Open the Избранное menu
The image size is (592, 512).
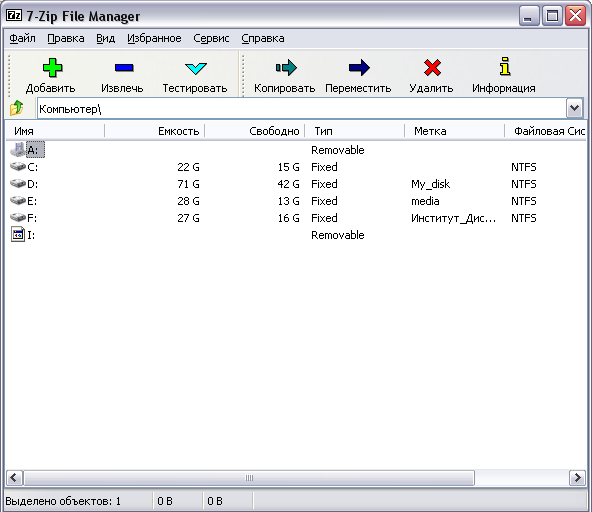point(154,38)
